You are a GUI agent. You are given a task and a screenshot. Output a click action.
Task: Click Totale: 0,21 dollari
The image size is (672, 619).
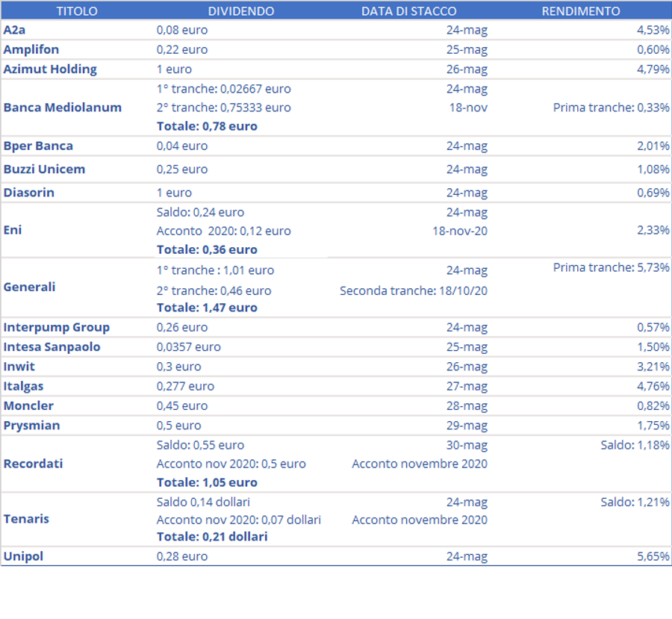212,537
